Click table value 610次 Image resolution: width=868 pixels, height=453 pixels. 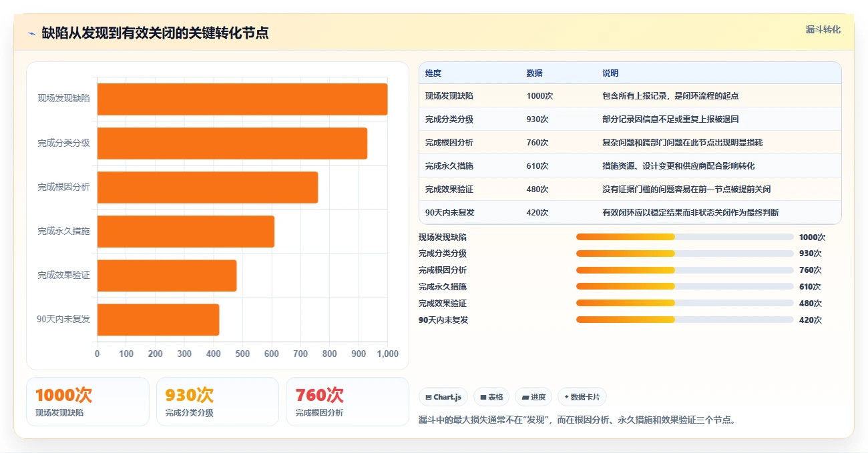coord(537,166)
